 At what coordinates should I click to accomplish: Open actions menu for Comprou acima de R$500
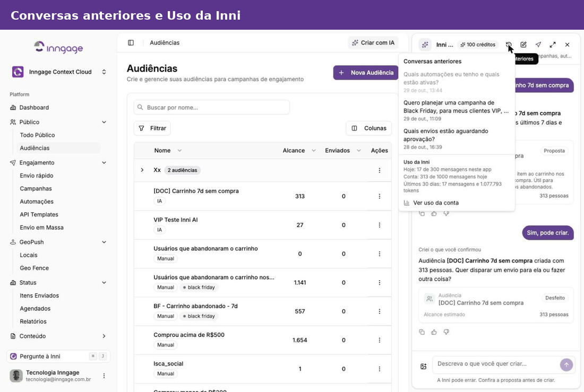coord(380,340)
